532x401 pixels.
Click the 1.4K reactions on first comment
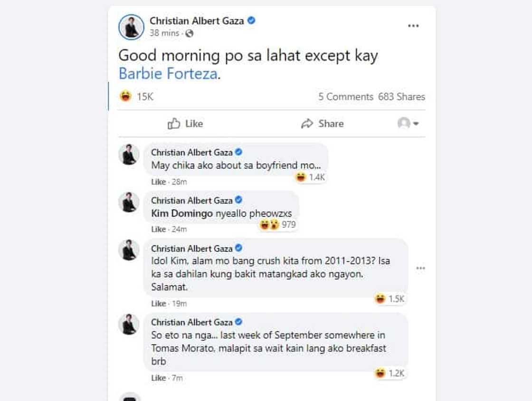(x=311, y=178)
